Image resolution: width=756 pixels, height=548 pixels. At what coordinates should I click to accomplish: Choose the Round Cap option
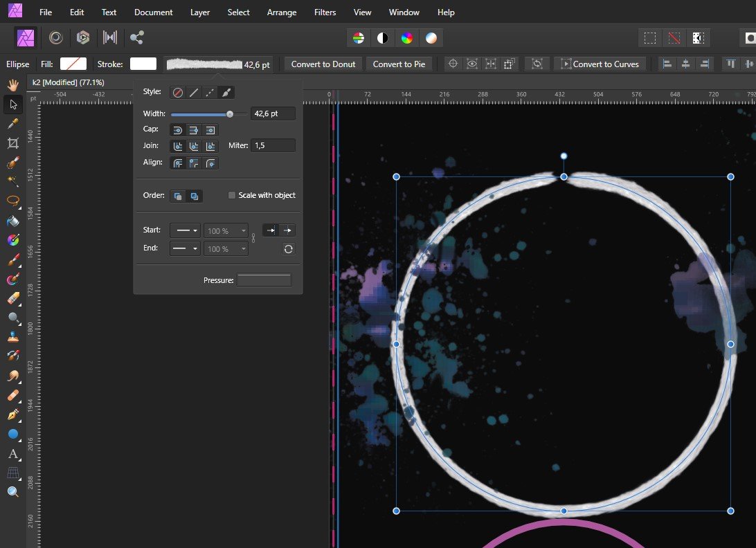(x=177, y=130)
